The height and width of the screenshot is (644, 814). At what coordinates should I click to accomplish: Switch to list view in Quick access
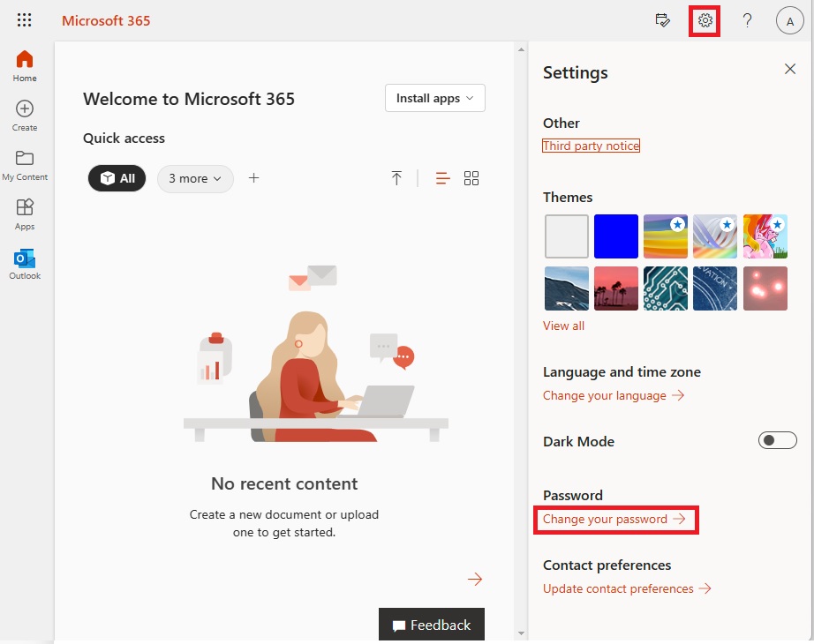tap(442, 178)
